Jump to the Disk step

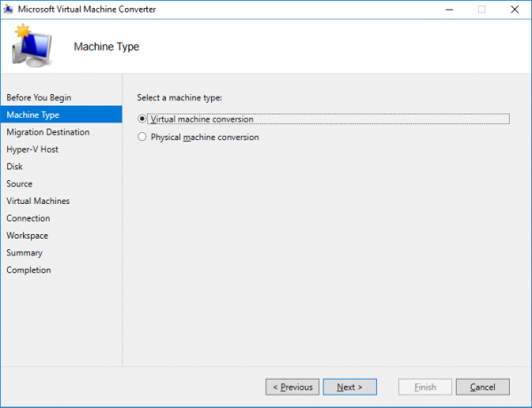click(x=14, y=167)
